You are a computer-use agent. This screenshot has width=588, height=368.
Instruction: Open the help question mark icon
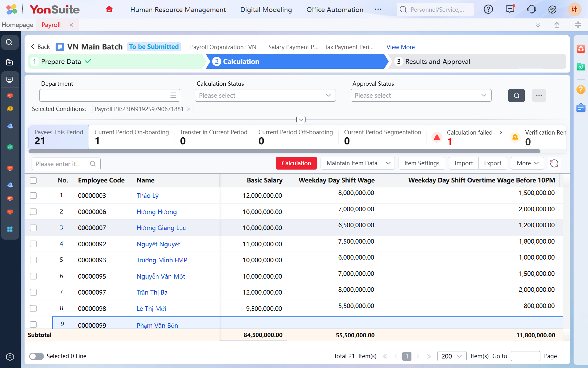[488, 10]
